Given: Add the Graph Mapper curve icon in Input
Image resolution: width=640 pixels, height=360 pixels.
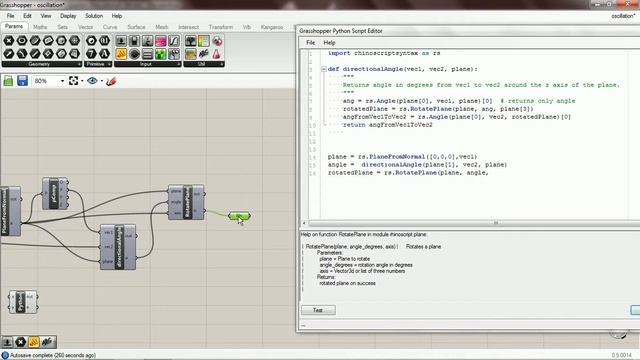Looking at the screenshot, I should pyautogui.click(x=174, y=41).
